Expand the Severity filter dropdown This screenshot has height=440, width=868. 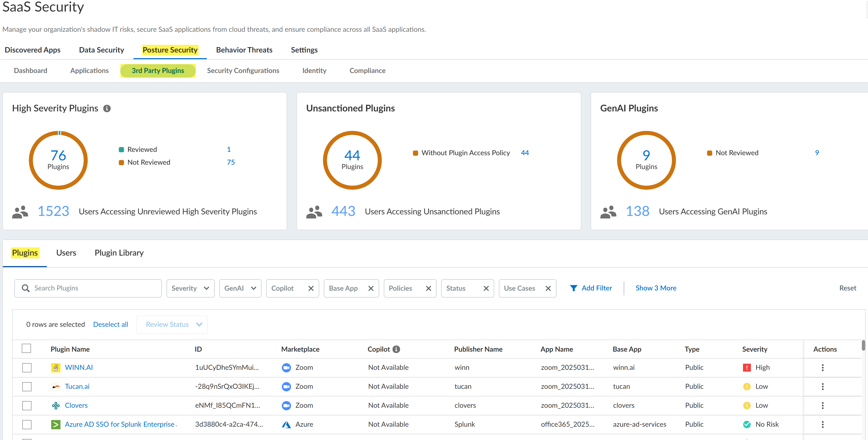click(190, 288)
